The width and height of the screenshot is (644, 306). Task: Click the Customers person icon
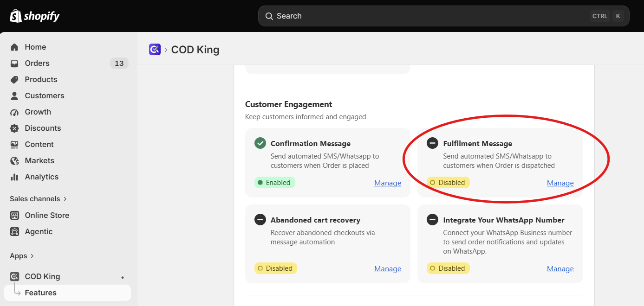pyautogui.click(x=14, y=96)
